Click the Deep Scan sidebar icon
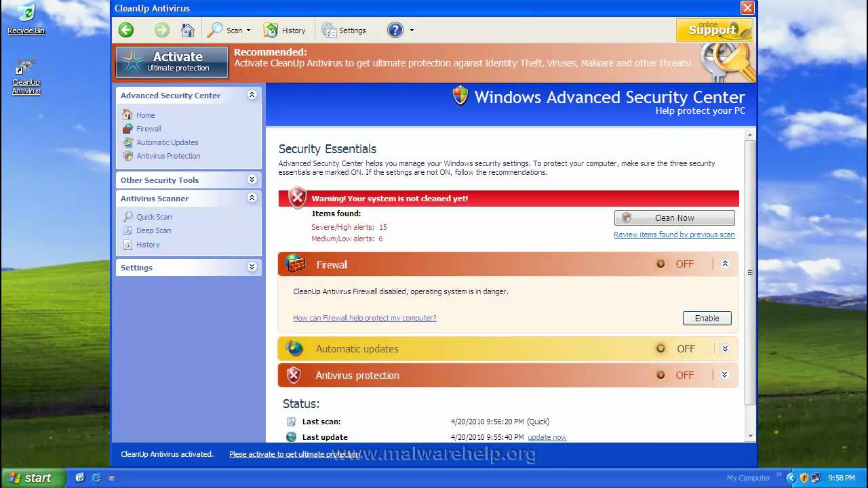Viewport: 868px width, 488px height. 127,230
